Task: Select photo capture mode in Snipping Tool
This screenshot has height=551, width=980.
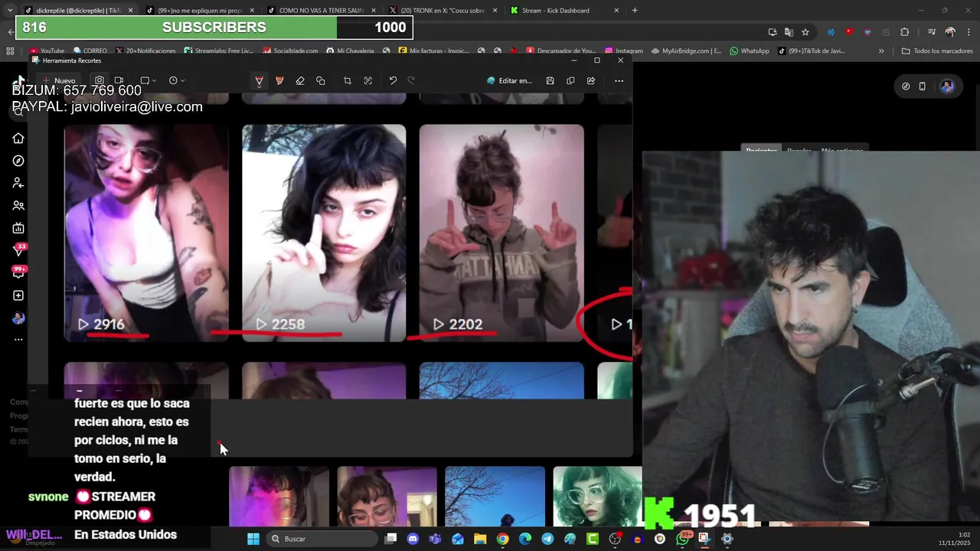Action: (100, 80)
